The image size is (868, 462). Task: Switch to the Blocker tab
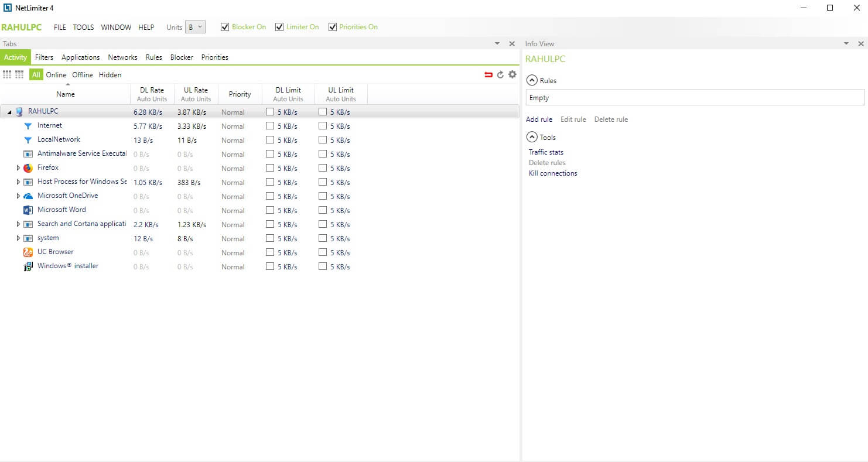(182, 57)
